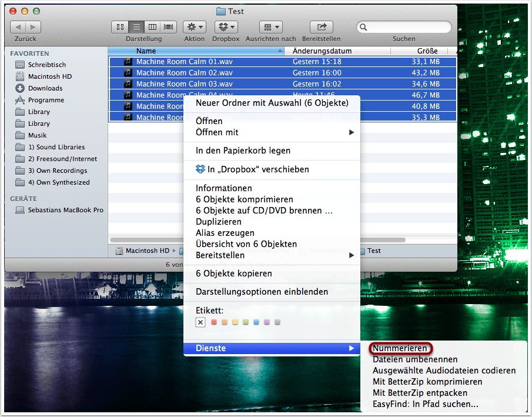Click the back arrow navigation button
532x417 pixels.
click(18, 27)
